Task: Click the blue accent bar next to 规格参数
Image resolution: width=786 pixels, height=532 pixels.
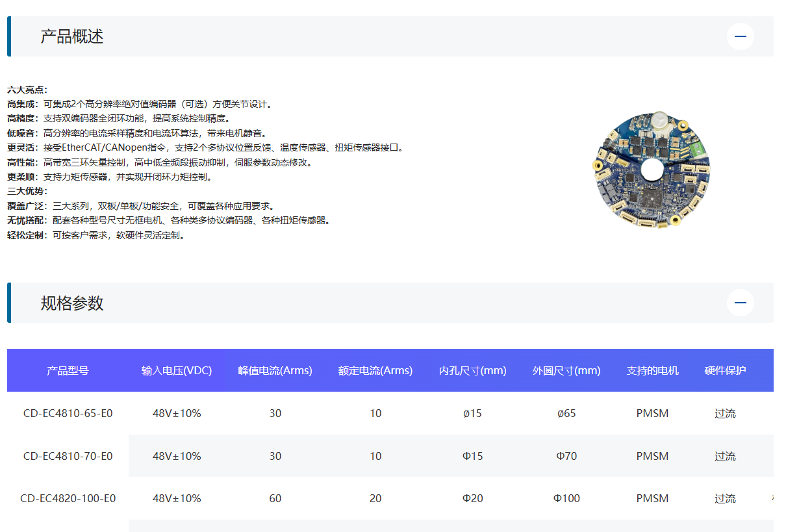Action: coord(8,303)
